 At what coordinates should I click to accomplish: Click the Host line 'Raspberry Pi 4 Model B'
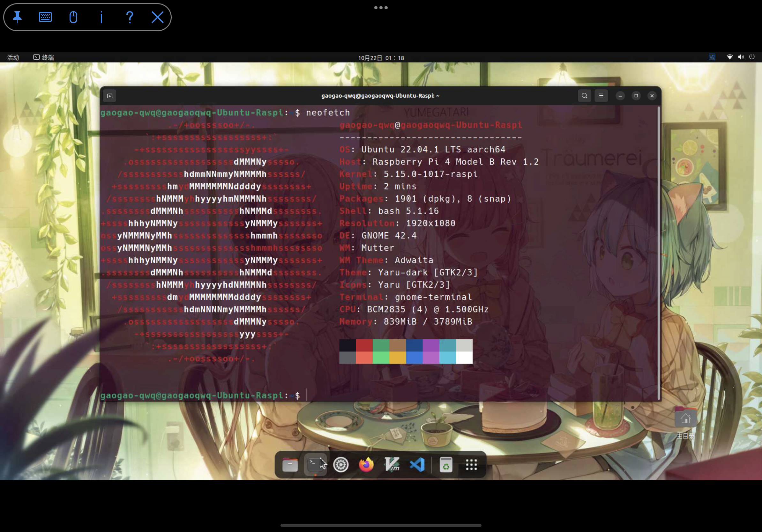(x=439, y=162)
